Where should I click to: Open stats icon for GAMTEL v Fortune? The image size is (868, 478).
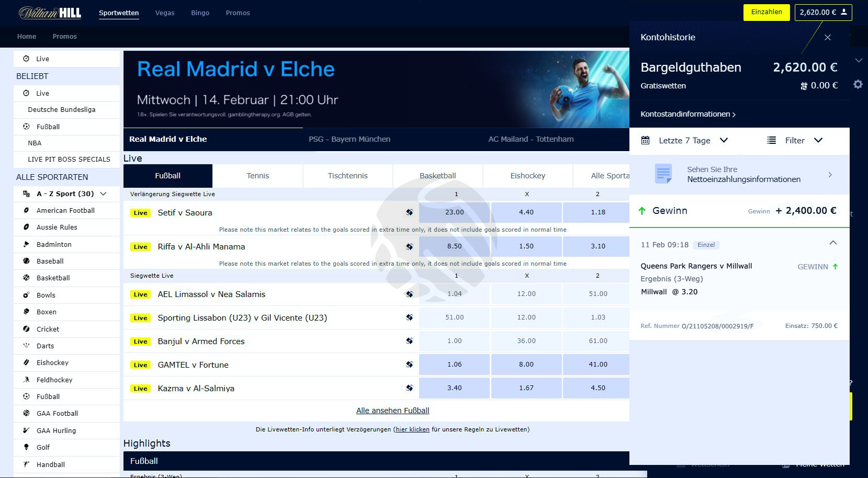(x=409, y=365)
